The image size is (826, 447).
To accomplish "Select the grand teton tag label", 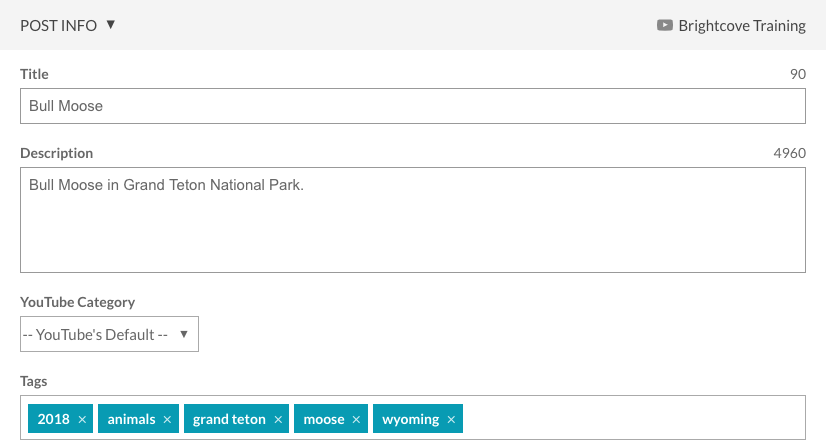I will tap(229, 420).
